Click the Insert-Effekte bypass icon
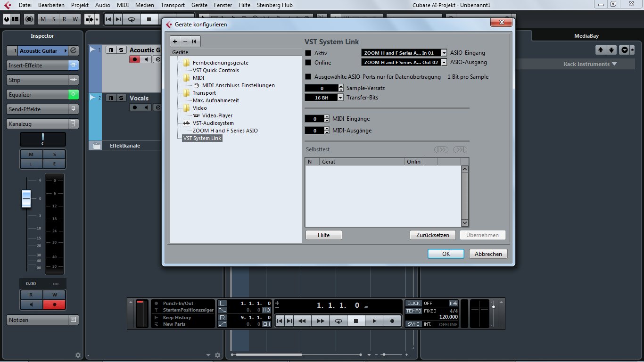This screenshot has height=362, width=644. point(74,66)
